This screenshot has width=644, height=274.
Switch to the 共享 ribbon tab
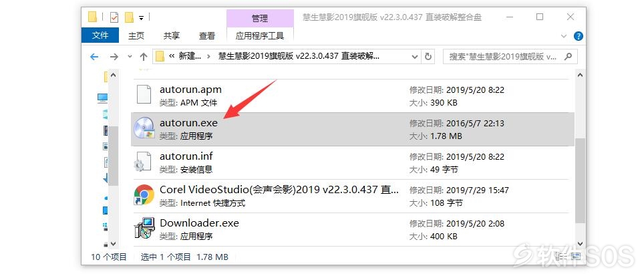point(172,35)
